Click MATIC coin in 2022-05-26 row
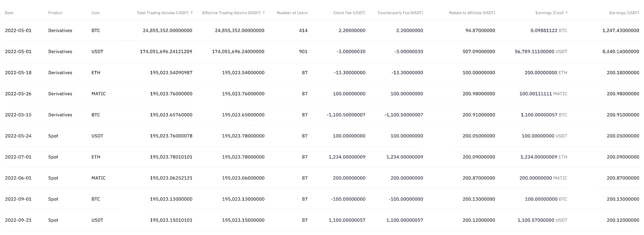Screen dimensions: 644x235 click(98, 94)
